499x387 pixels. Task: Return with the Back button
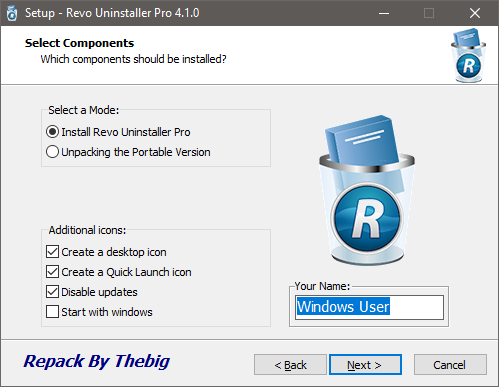[x=290, y=365]
